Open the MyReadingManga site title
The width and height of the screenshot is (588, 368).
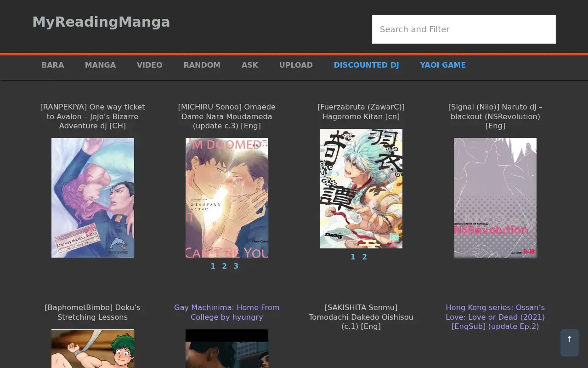[101, 22]
